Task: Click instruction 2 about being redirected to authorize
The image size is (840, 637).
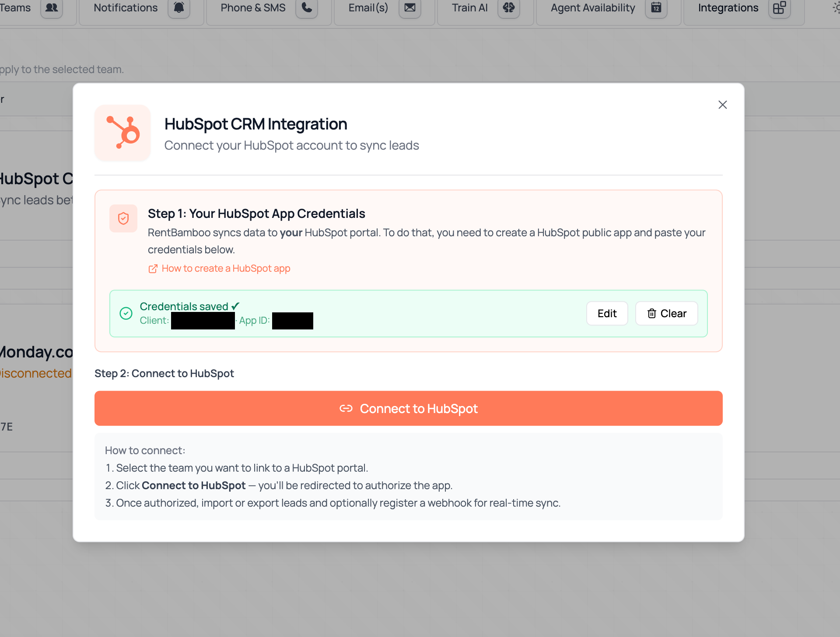Action: (x=279, y=485)
